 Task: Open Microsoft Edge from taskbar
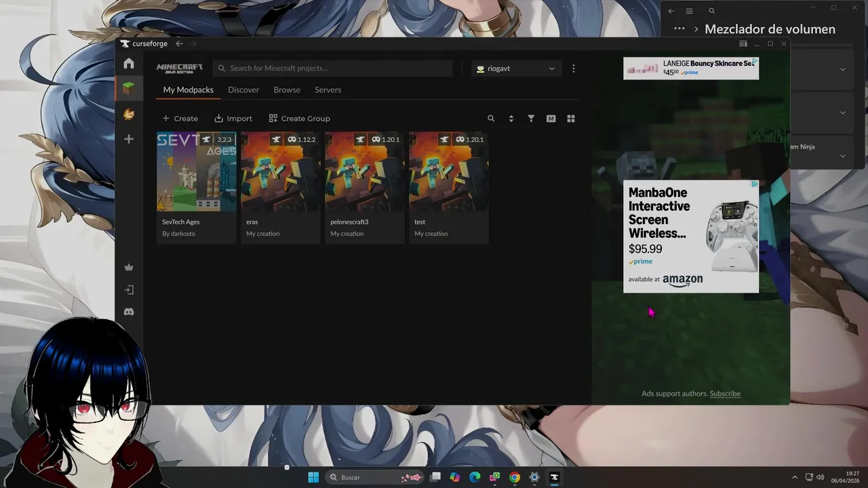coord(475,477)
